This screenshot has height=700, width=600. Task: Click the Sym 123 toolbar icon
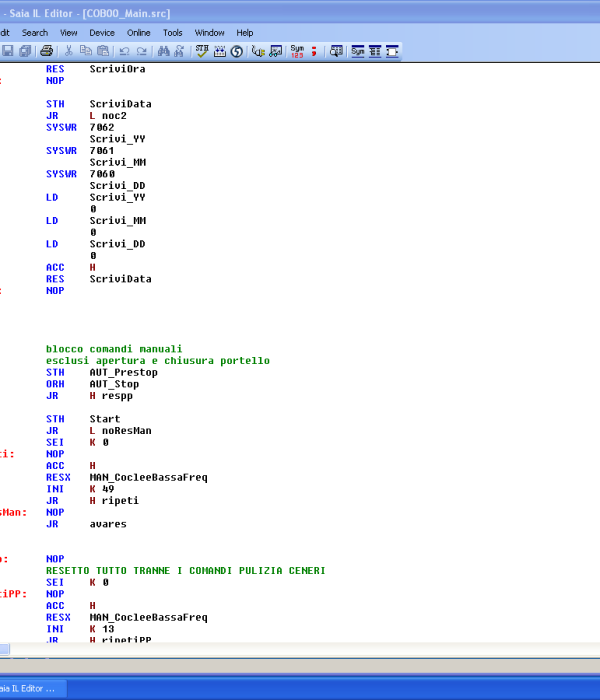click(298, 50)
